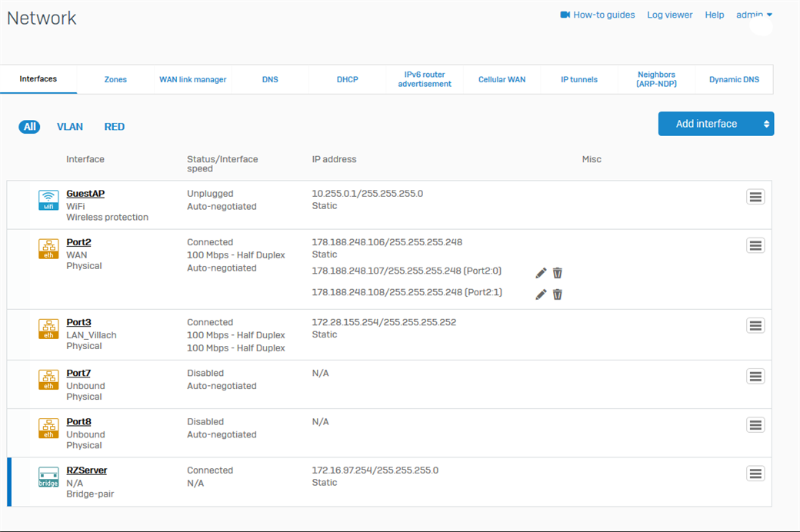
Task: Filter interfaces by VLAN
Action: click(x=70, y=127)
